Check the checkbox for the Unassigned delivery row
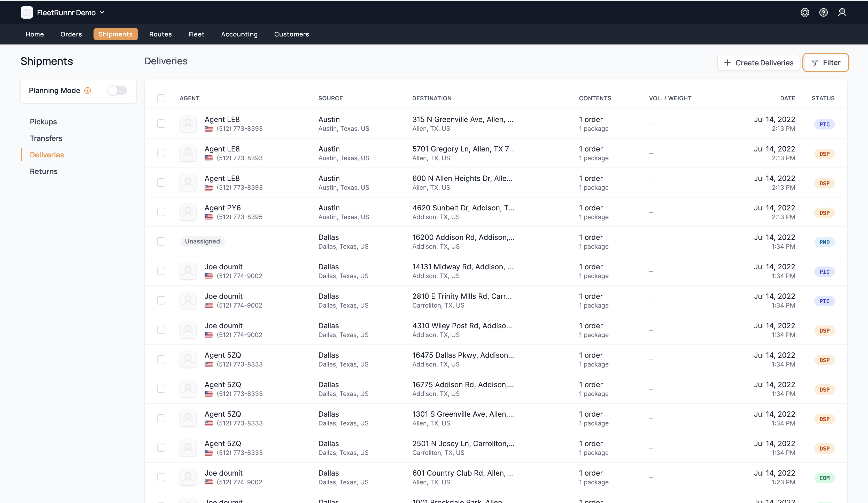Image resolution: width=868 pixels, height=503 pixels. pyautogui.click(x=161, y=241)
